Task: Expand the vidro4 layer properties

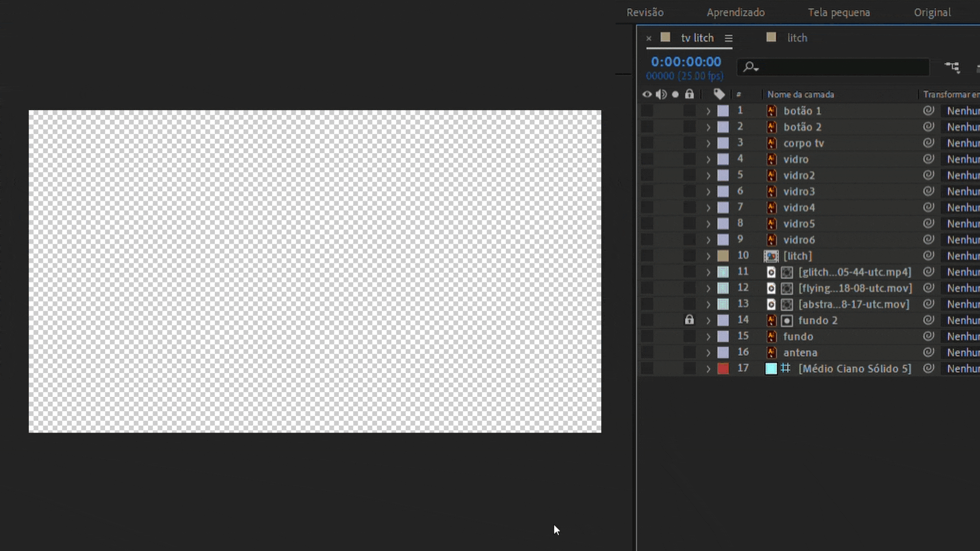Action: [708, 208]
